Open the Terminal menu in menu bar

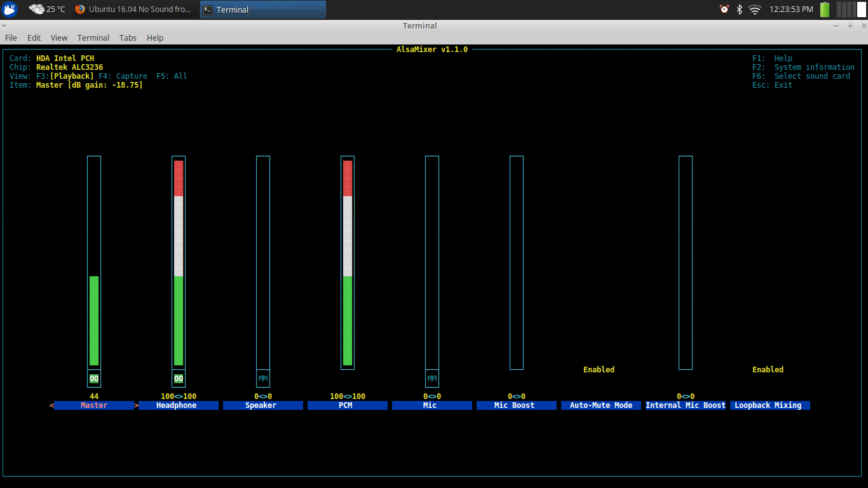coord(93,37)
